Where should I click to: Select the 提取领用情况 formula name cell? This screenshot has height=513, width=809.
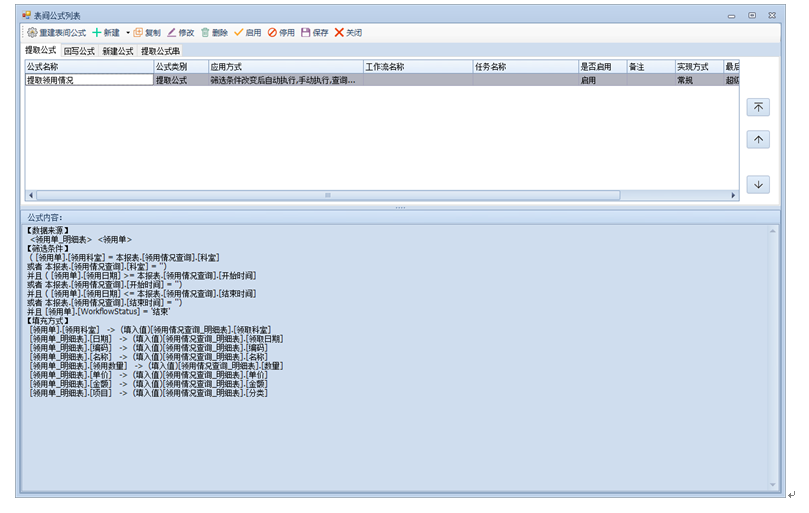tap(88, 80)
